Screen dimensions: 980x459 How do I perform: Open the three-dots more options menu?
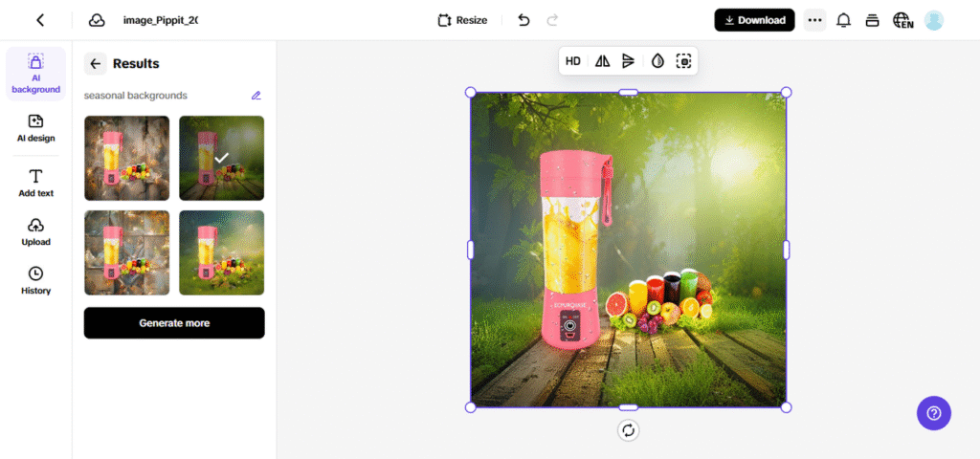pos(814,20)
